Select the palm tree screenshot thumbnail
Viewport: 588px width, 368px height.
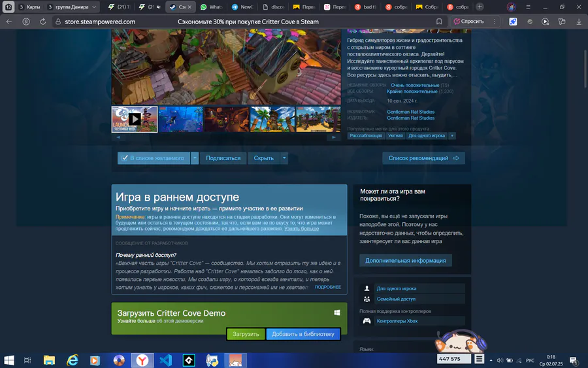click(x=272, y=120)
